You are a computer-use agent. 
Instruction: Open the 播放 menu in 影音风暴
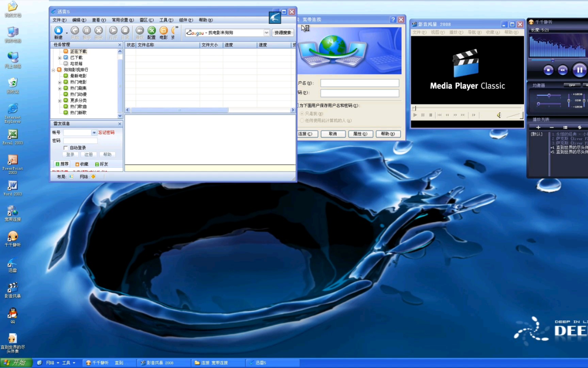point(456,32)
